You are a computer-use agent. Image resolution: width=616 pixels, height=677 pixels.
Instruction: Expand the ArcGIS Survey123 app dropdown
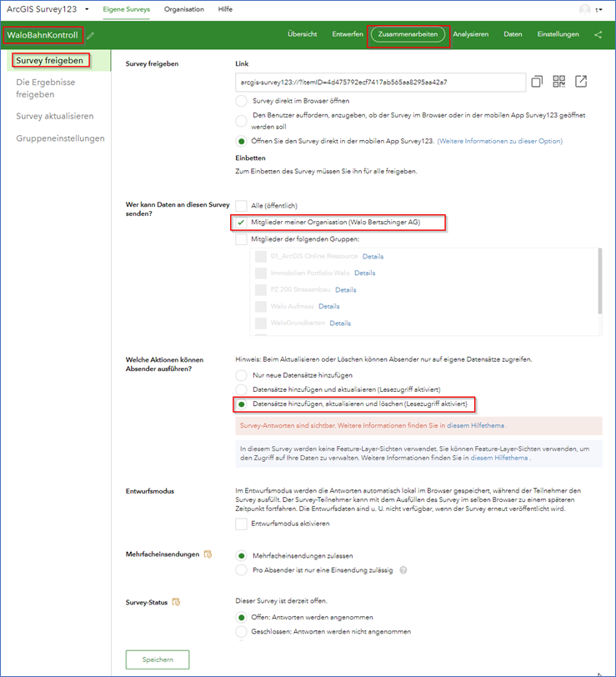pos(87,9)
